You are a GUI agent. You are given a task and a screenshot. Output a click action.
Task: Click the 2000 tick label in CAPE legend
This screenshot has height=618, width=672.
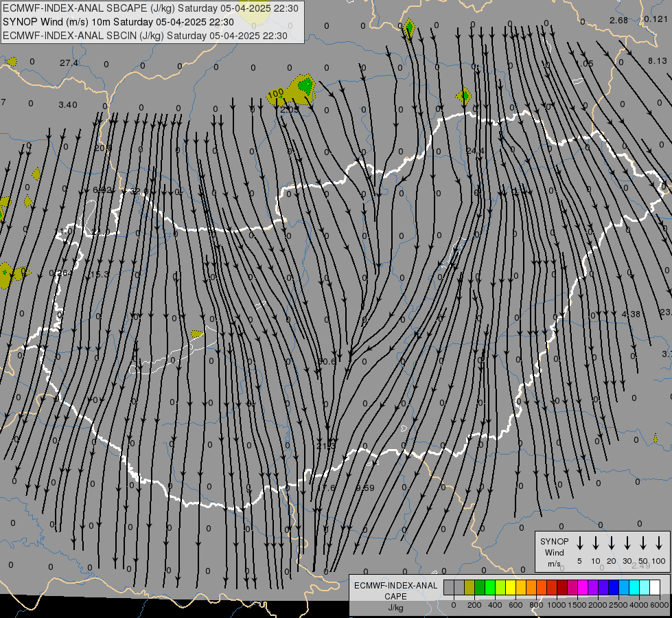click(x=598, y=605)
